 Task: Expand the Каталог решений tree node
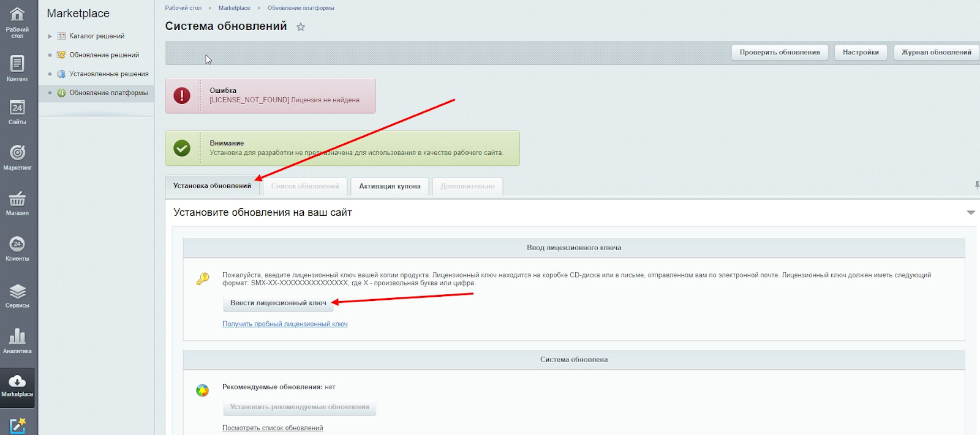(x=50, y=37)
